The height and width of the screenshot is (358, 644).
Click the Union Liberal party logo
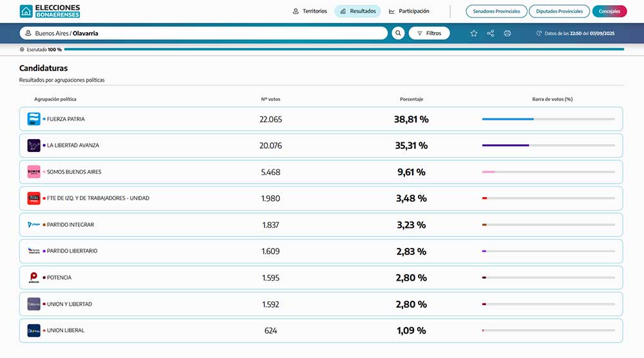[33, 330]
